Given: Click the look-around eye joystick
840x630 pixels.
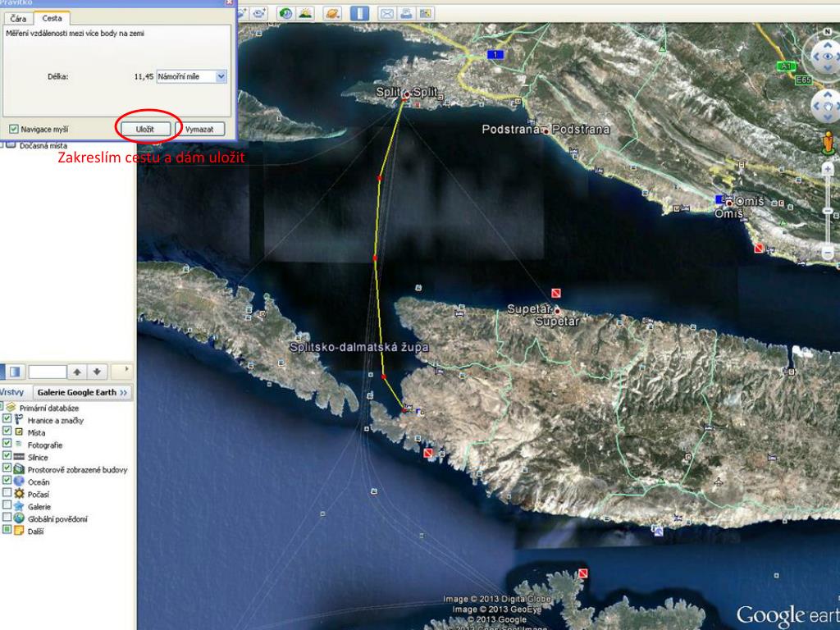Looking at the screenshot, I should [x=829, y=57].
